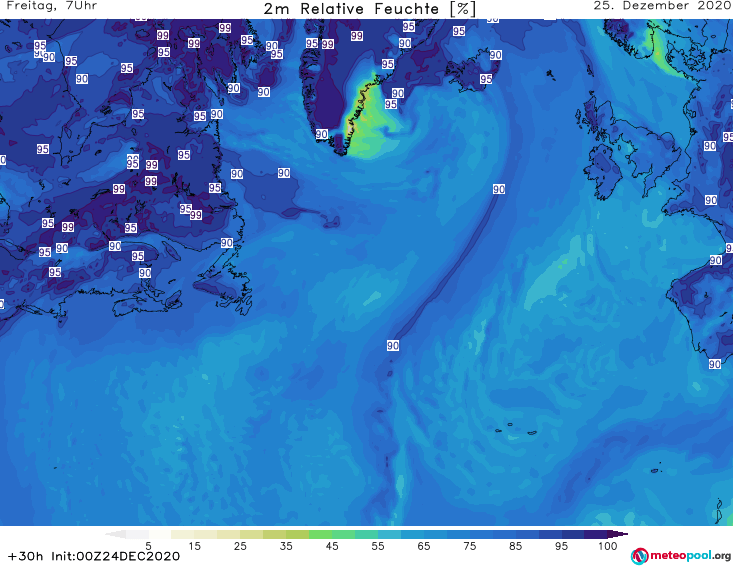Click legend value 55
Image resolution: width=733 pixels, height=566 pixels.
(378, 546)
